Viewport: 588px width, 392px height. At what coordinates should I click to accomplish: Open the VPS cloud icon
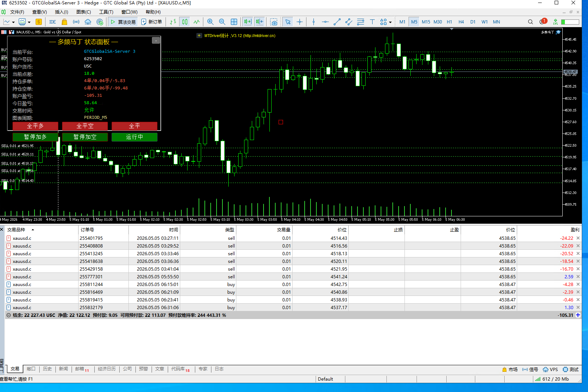click(88, 22)
